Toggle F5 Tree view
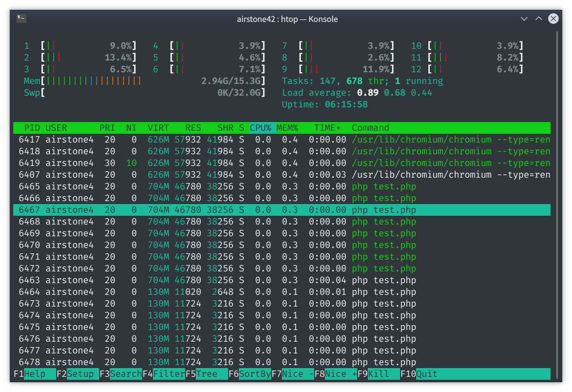 point(206,374)
